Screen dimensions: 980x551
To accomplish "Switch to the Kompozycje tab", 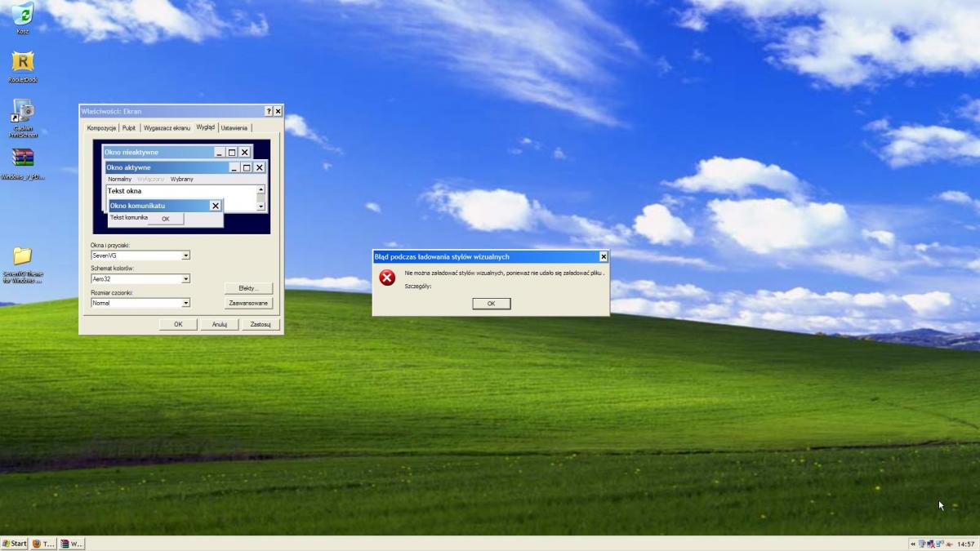I will pos(101,128).
